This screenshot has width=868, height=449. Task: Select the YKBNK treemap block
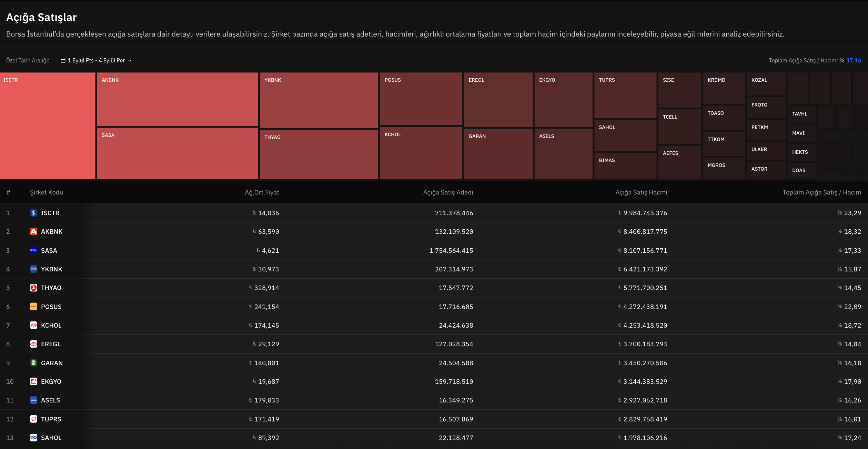click(x=319, y=100)
